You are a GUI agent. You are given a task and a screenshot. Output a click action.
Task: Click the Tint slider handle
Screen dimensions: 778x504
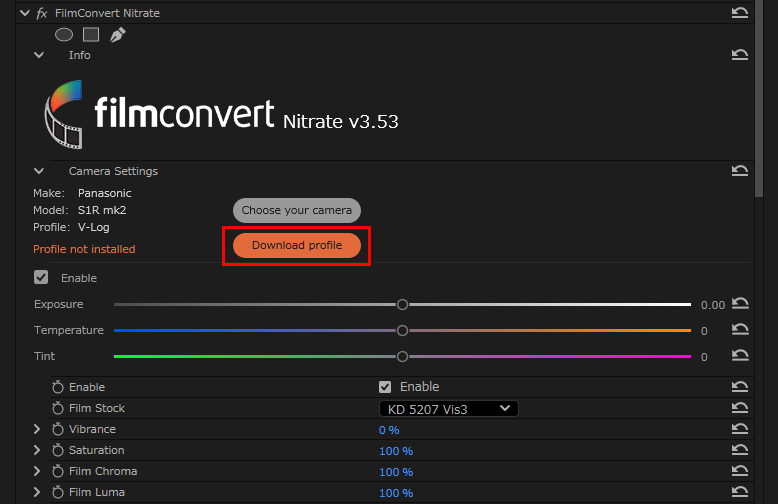pos(402,356)
